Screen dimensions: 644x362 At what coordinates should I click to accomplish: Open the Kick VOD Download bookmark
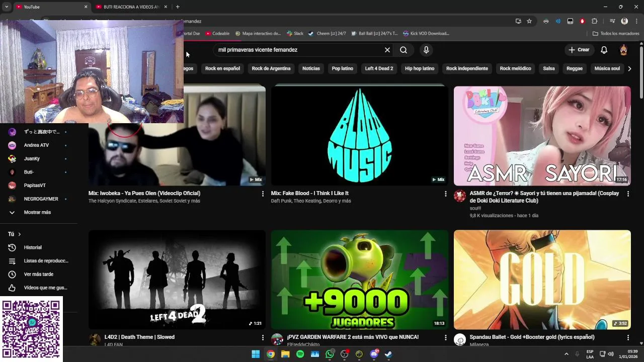[x=426, y=34]
